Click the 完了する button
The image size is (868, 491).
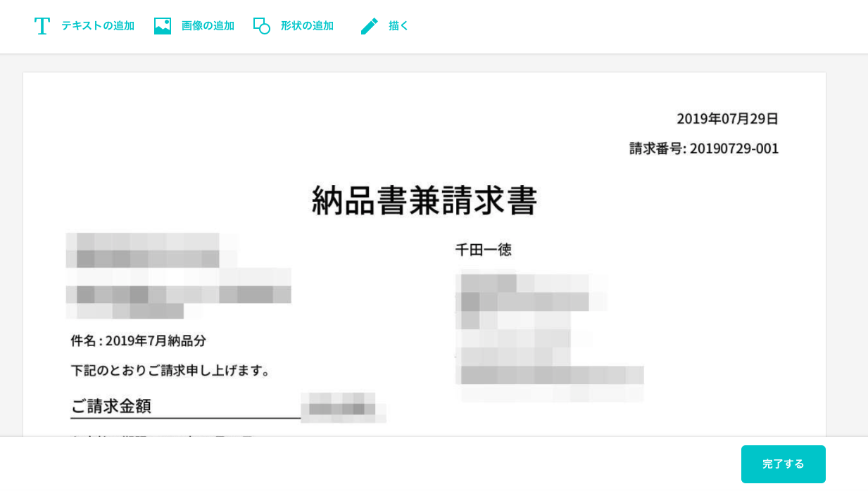(x=783, y=464)
